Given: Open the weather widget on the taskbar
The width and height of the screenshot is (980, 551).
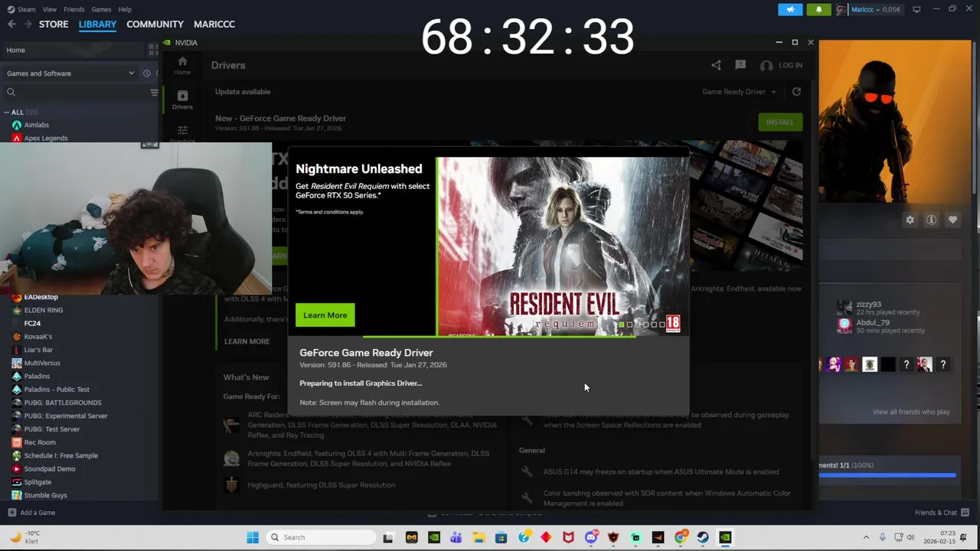Looking at the screenshot, I should (24, 537).
